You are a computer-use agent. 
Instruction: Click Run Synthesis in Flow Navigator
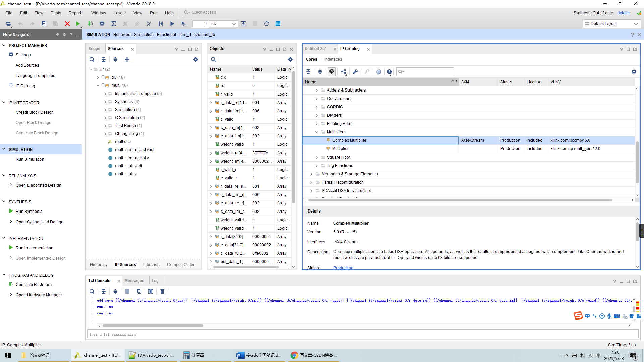[29, 212]
